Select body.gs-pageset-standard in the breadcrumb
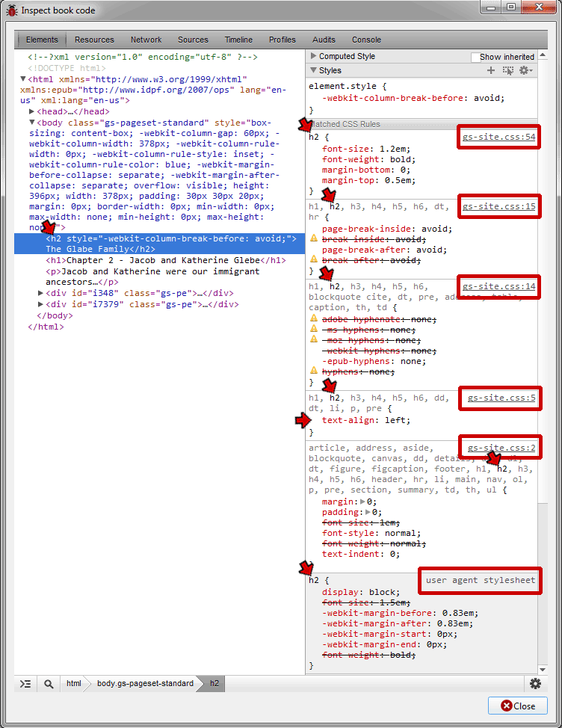This screenshot has height=728, width=562. pyautogui.click(x=144, y=683)
